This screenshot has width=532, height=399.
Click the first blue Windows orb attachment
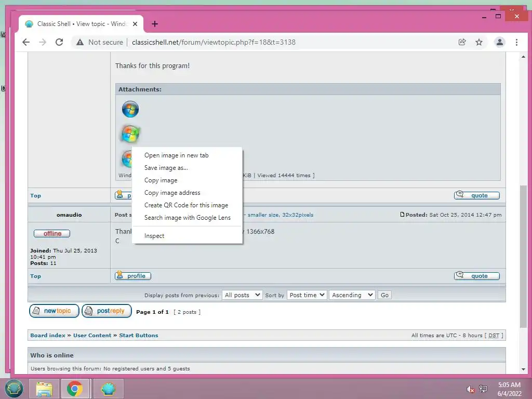130,109
